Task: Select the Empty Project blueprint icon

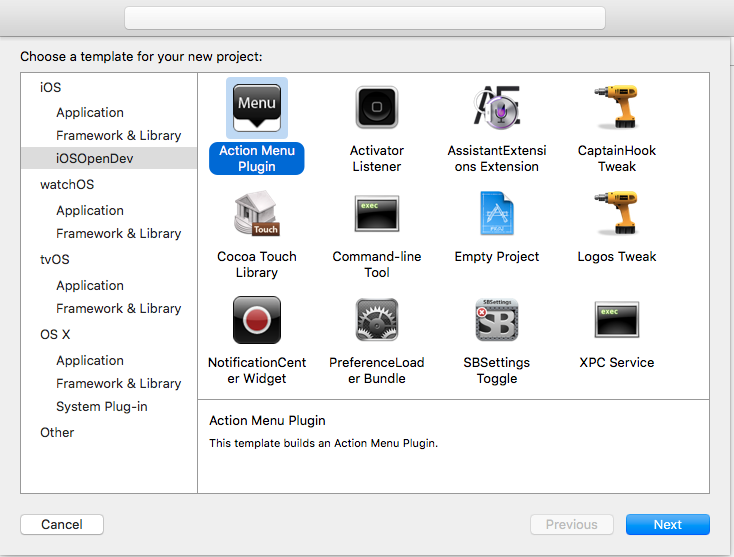Action: pyautogui.click(x=497, y=213)
